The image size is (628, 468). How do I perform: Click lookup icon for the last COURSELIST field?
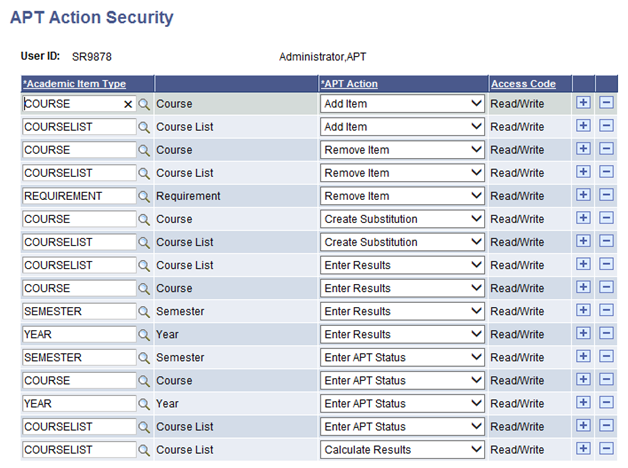pos(144,449)
